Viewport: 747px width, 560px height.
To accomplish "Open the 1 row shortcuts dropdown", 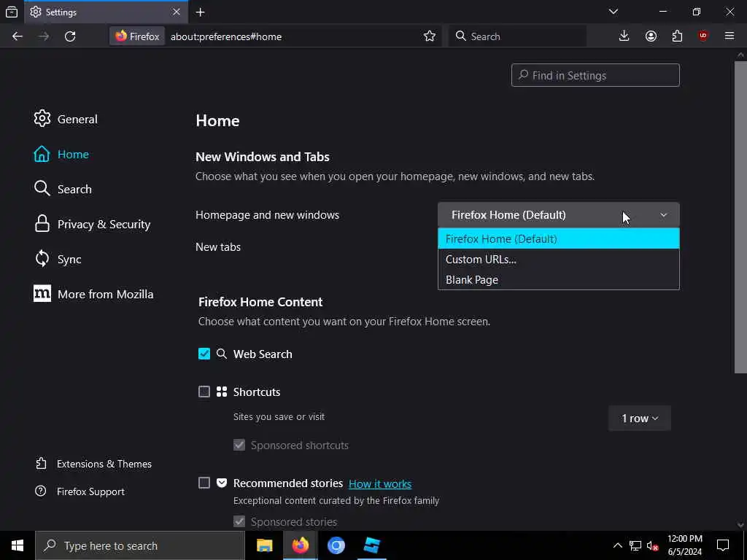I will click(x=639, y=418).
